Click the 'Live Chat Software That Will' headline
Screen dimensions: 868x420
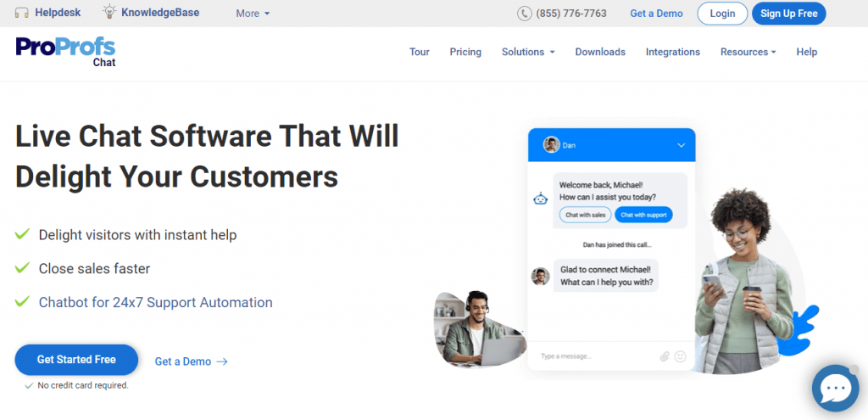coord(207,136)
